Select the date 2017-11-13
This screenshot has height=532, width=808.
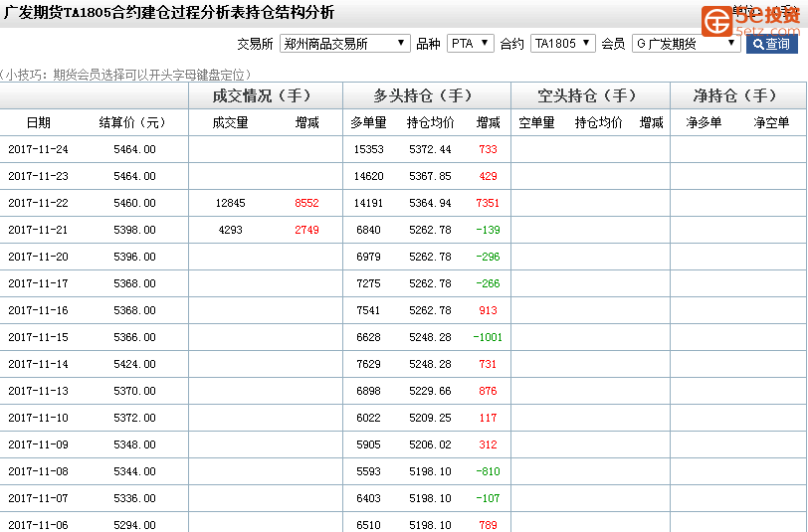pos(38,391)
